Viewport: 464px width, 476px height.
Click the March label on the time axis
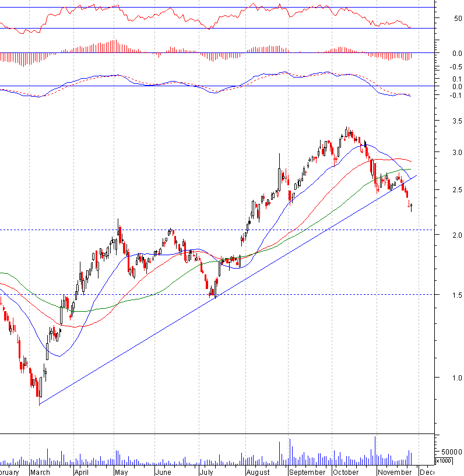click(x=40, y=472)
